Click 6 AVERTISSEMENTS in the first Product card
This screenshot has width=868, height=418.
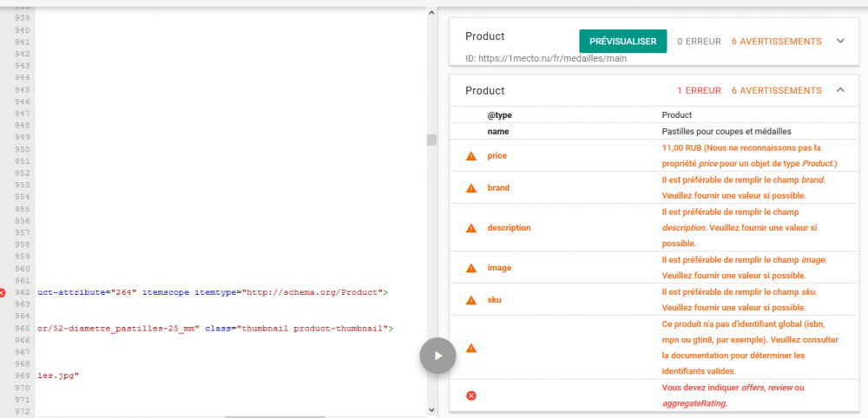point(776,41)
